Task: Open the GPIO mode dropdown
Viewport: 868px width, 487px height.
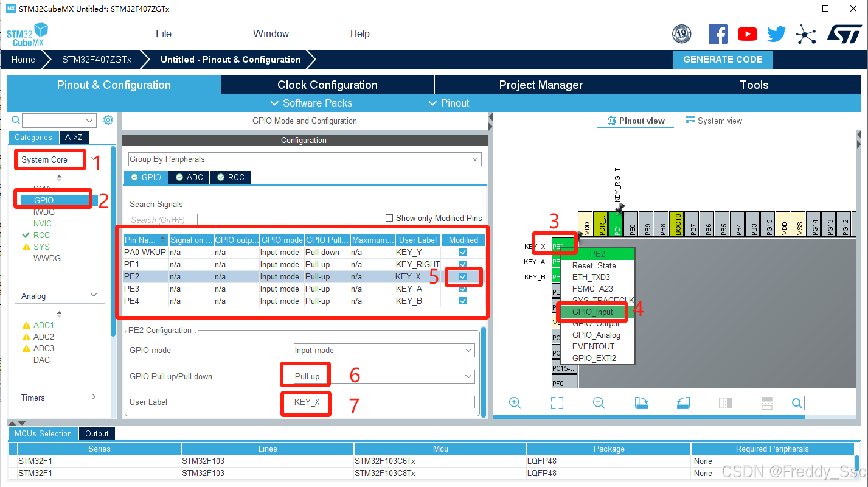Action: click(384, 350)
